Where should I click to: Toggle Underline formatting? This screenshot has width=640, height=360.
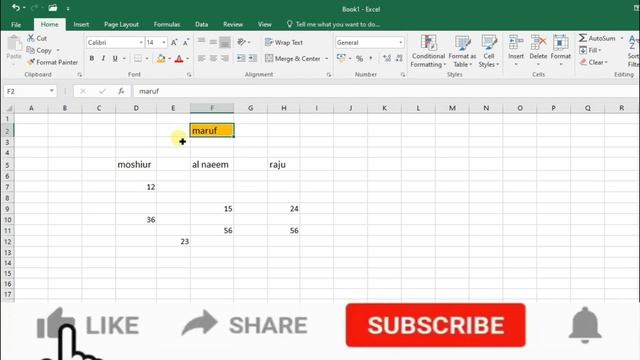[115, 58]
